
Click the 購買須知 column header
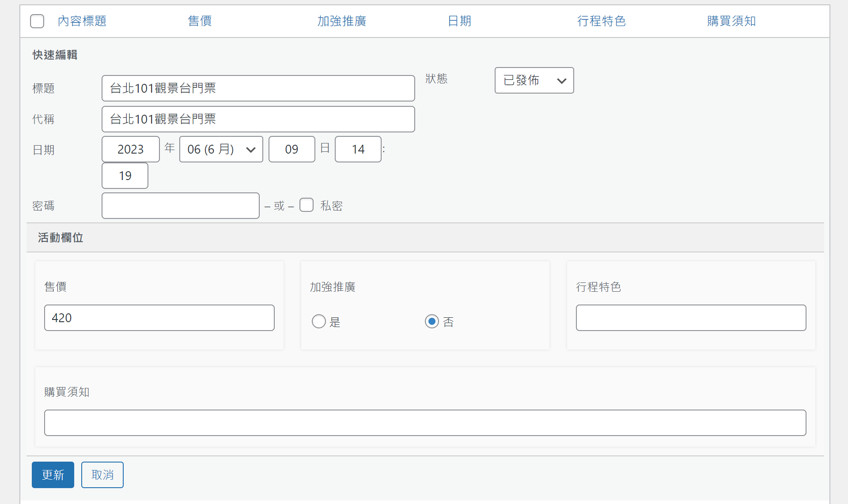[731, 21]
